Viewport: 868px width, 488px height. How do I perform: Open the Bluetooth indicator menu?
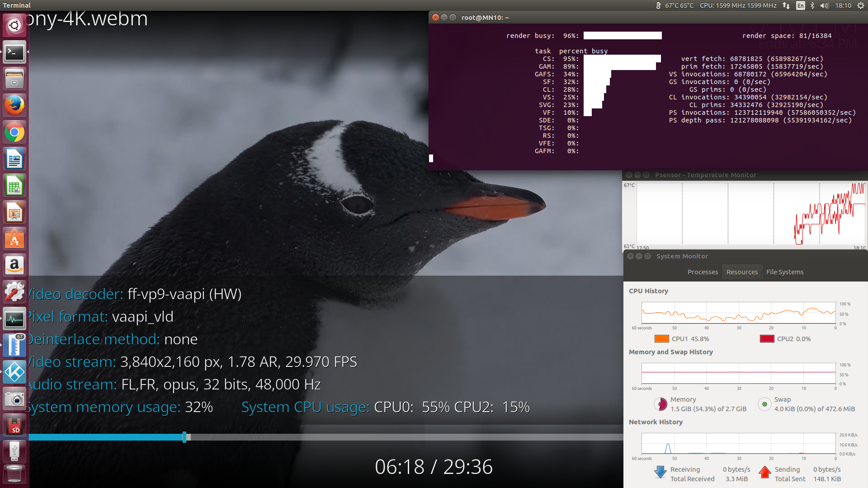[x=812, y=5]
